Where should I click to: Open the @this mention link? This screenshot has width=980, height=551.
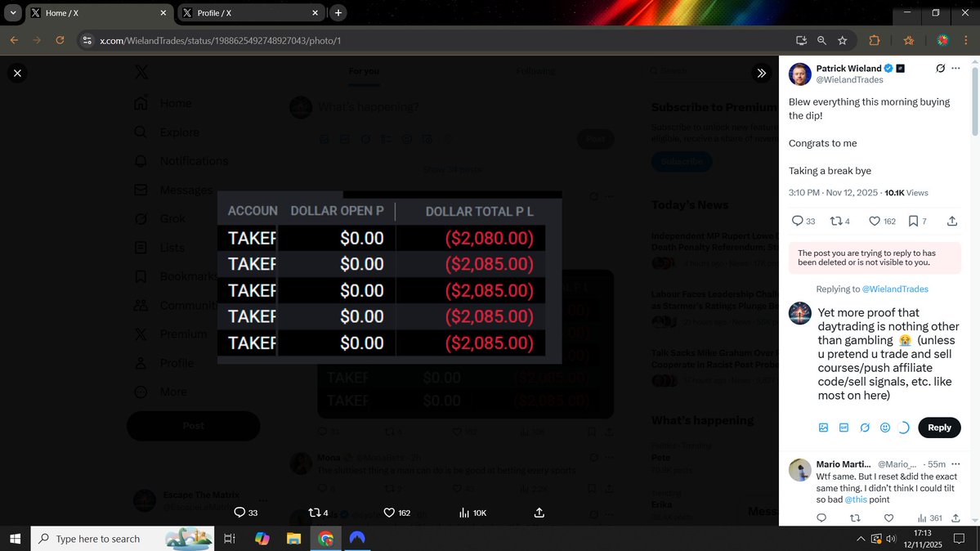[x=856, y=499]
